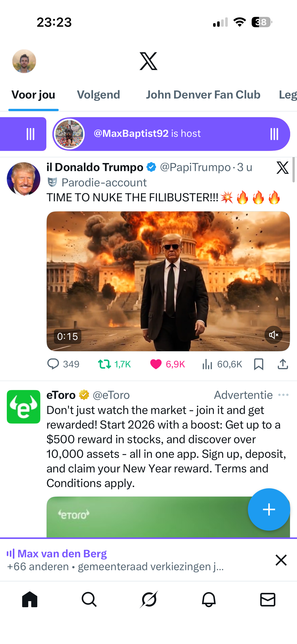The height and width of the screenshot is (644, 297).
Task: Switch to the Volgend tab
Action: pos(98,95)
